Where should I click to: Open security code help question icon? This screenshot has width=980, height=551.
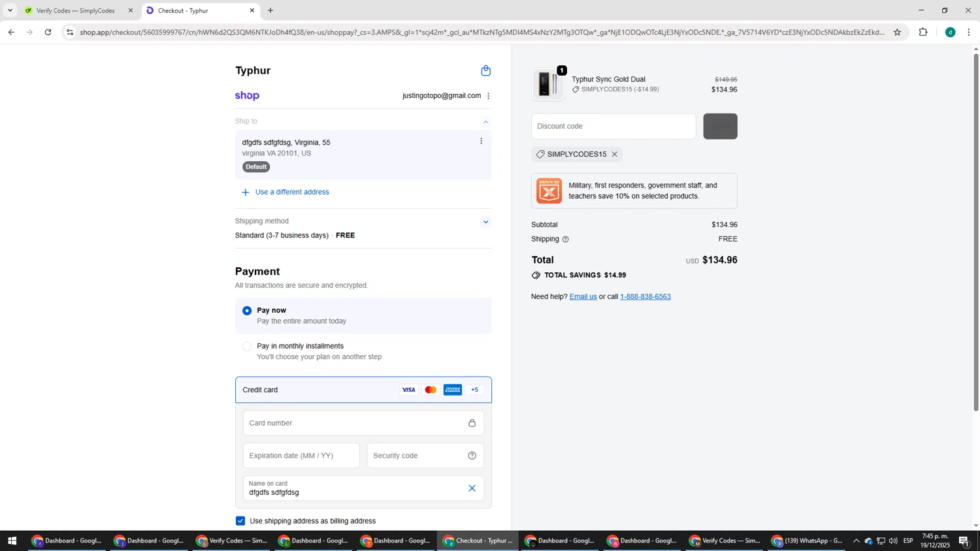pos(472,456)
